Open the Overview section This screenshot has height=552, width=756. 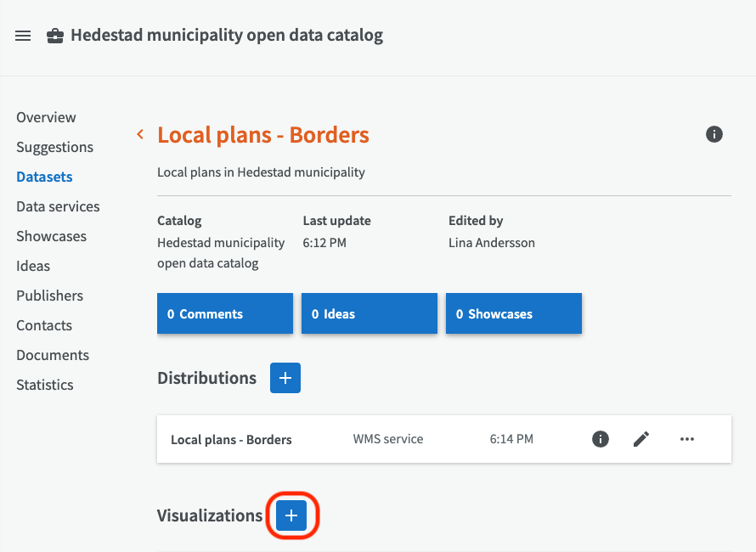[46, 117]
